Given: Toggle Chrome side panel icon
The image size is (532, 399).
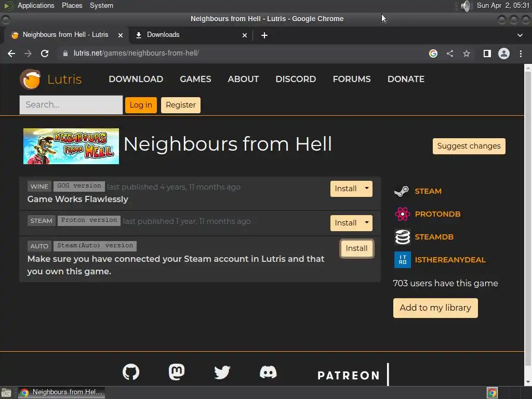Looking at the screenshot, I should [487, 54].
